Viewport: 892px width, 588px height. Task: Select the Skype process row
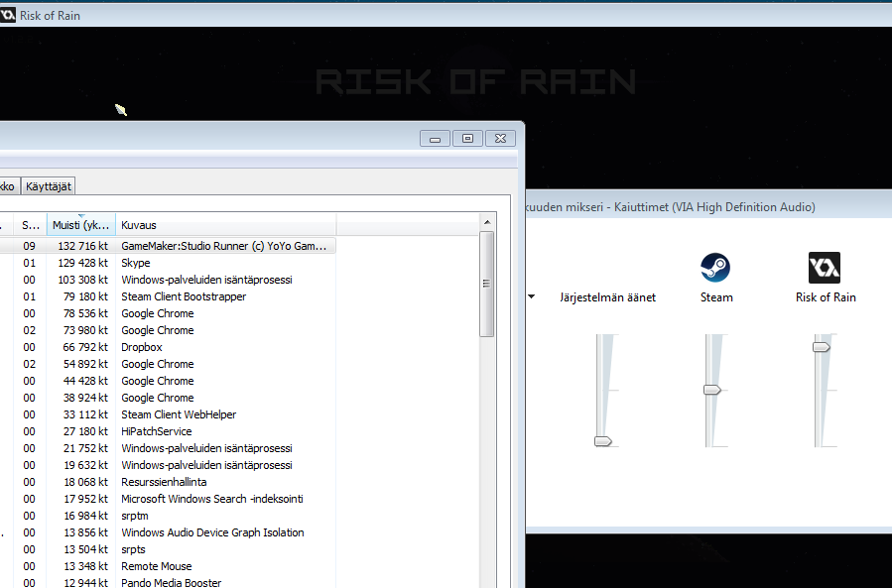168,263
